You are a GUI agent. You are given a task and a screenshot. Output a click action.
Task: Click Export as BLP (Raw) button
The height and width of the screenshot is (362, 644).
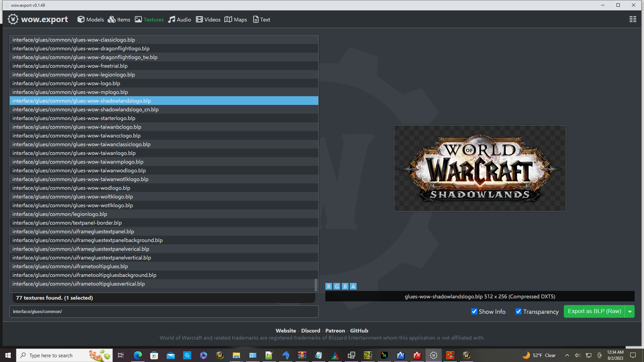[594, 311]
